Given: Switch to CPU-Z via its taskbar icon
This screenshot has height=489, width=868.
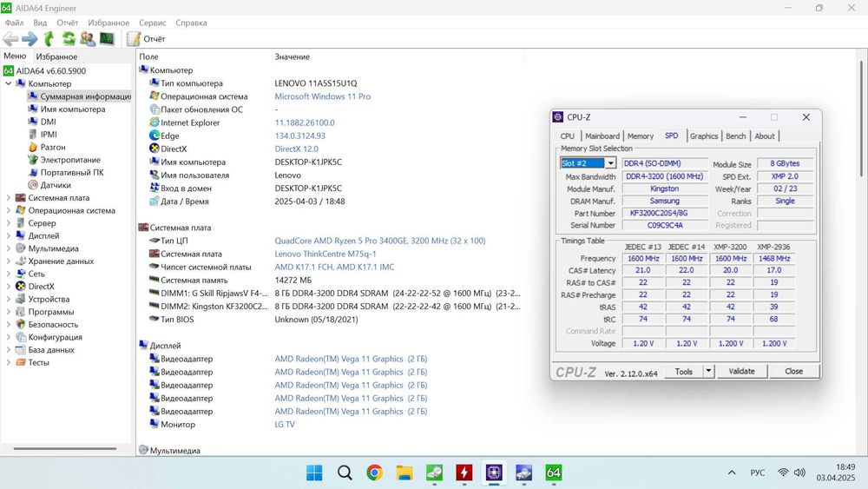Looking at the screenshot, I should 494,472.
